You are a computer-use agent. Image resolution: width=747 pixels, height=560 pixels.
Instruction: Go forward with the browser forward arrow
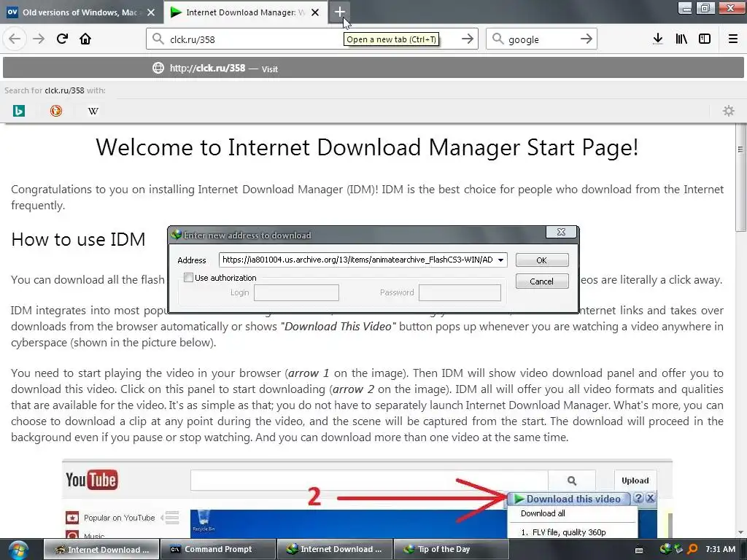(39, 39)
